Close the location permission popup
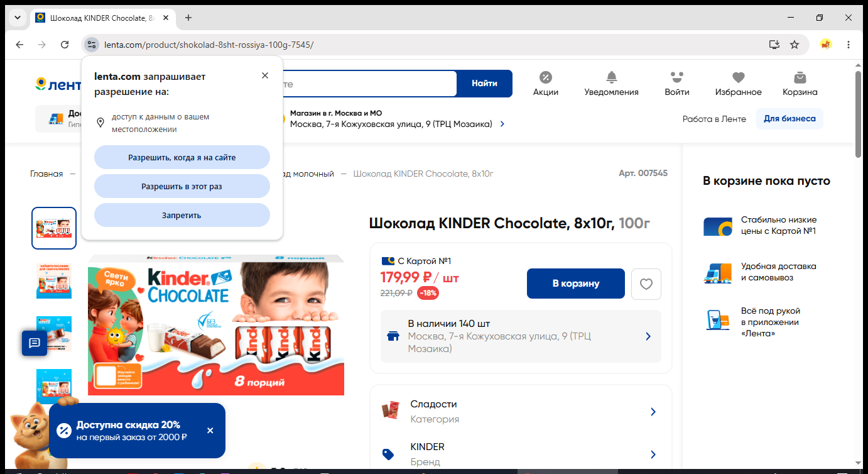Screen dimensions: 868x474 (265, 75)
